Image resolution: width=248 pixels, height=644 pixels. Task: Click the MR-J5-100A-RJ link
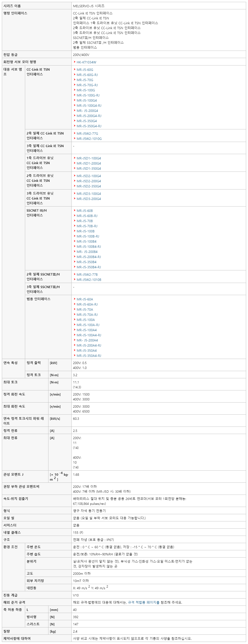(x=88, y=325)
